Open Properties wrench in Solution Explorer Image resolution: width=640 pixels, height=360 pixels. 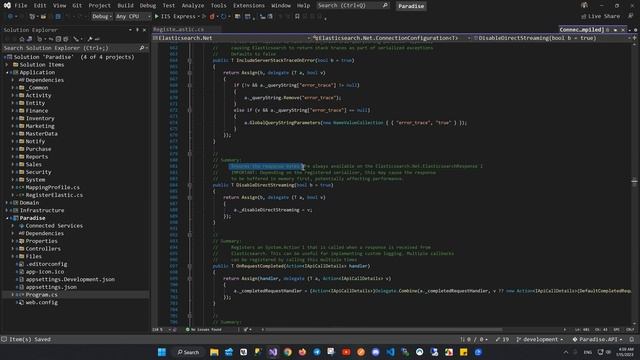90,39
